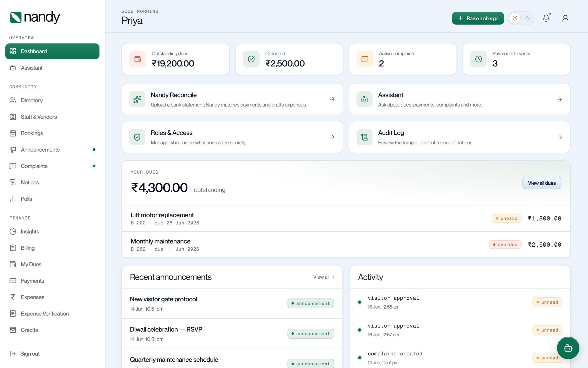Click the Expense Verification icon
Viewport: 588px width, 368px height.
click(13, 314)
